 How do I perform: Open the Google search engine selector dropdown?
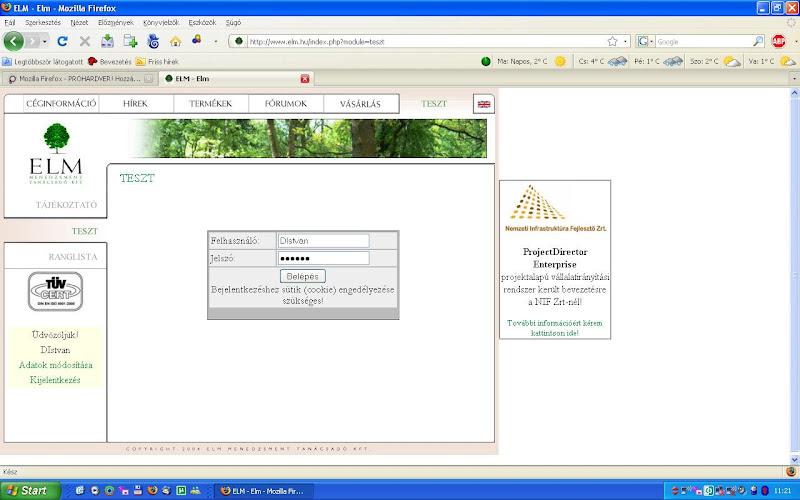click(646, 41)
